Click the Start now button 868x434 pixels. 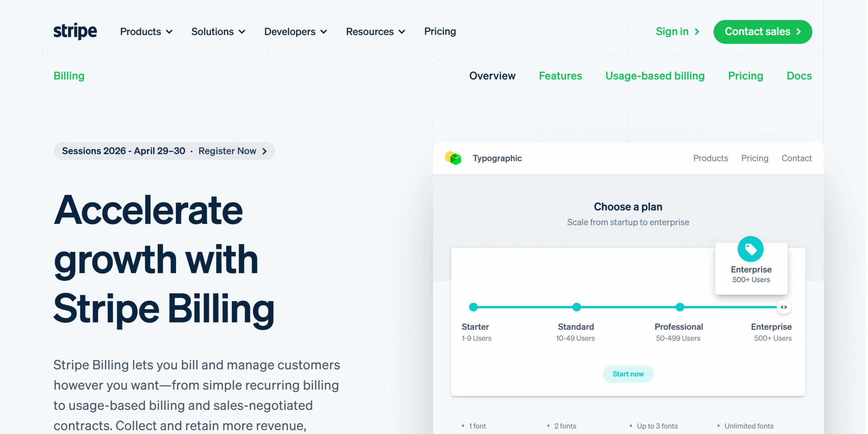coord(628,374)
